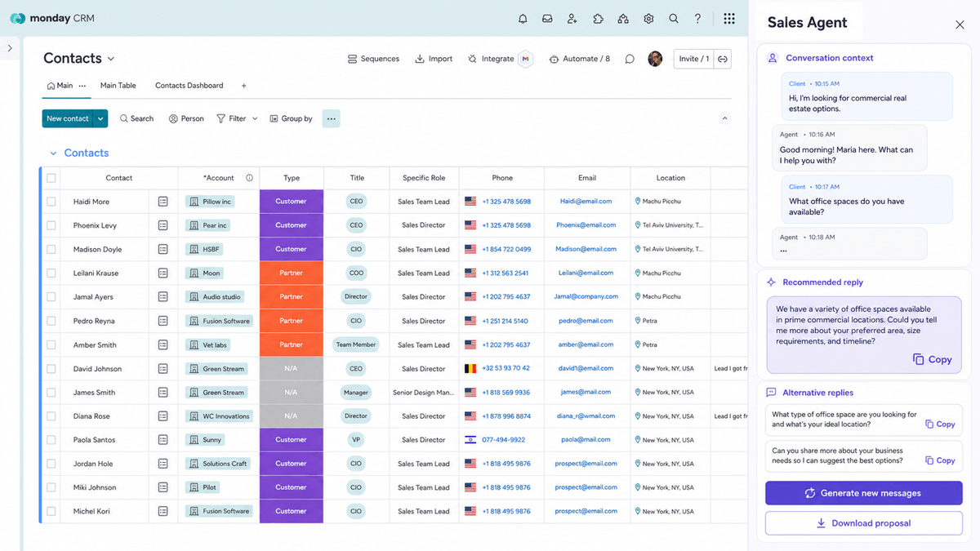Image resolution: width=980 pixels, height=551 pixels.
Task: Click the Invite / 1 button
Action: (694, 59)
